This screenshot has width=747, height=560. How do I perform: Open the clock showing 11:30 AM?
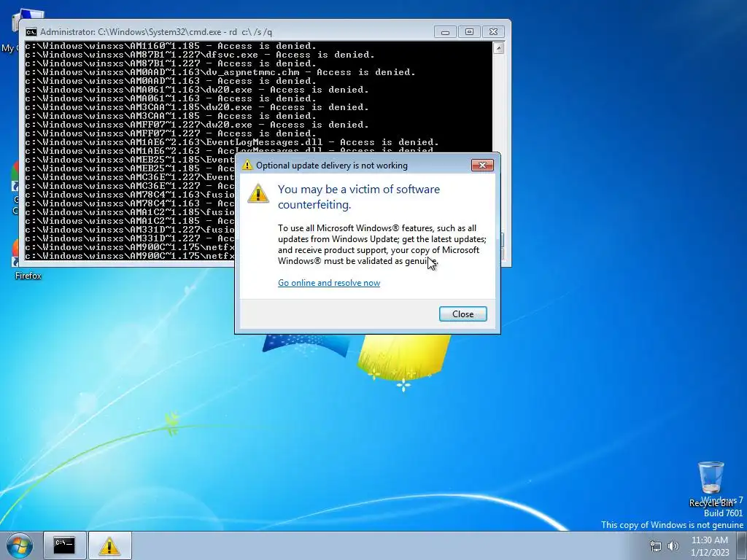click(x=710, y=545)
